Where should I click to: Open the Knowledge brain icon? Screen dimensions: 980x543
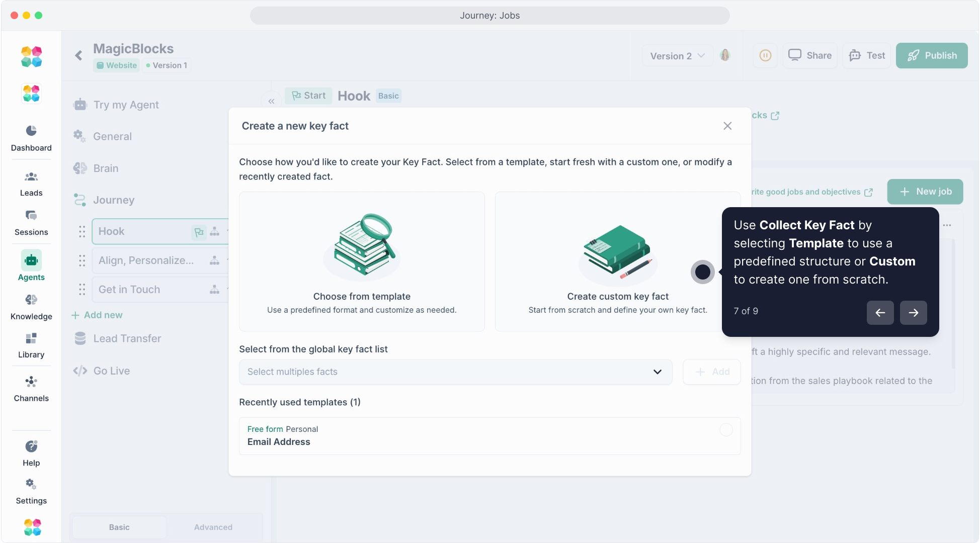(x=31, y=300)
